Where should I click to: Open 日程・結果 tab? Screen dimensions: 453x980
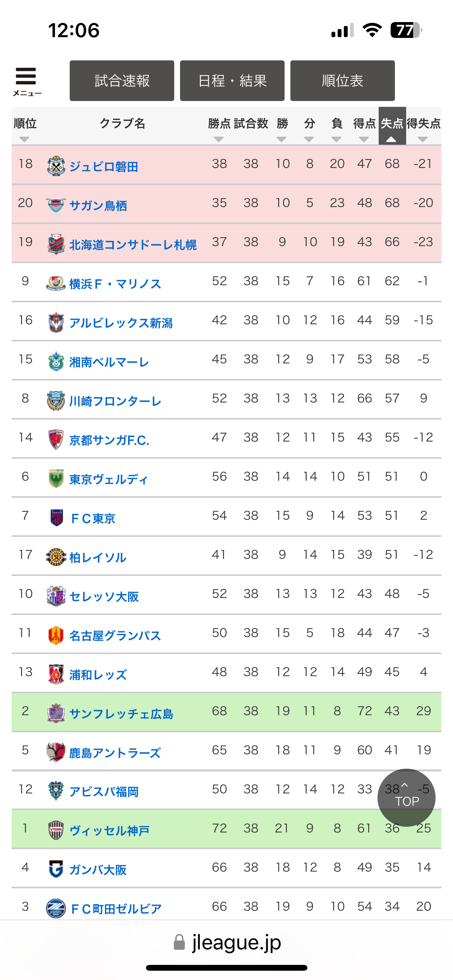(x=232, y=81)
